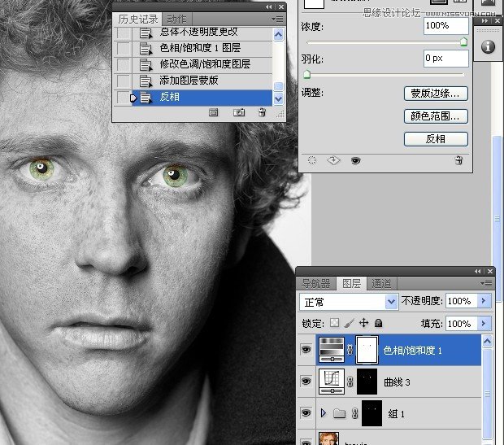Select 组 1 group mask thumbnail
Image resolution: width=504 pixels, height=445 pixels.
click(371, 413)
